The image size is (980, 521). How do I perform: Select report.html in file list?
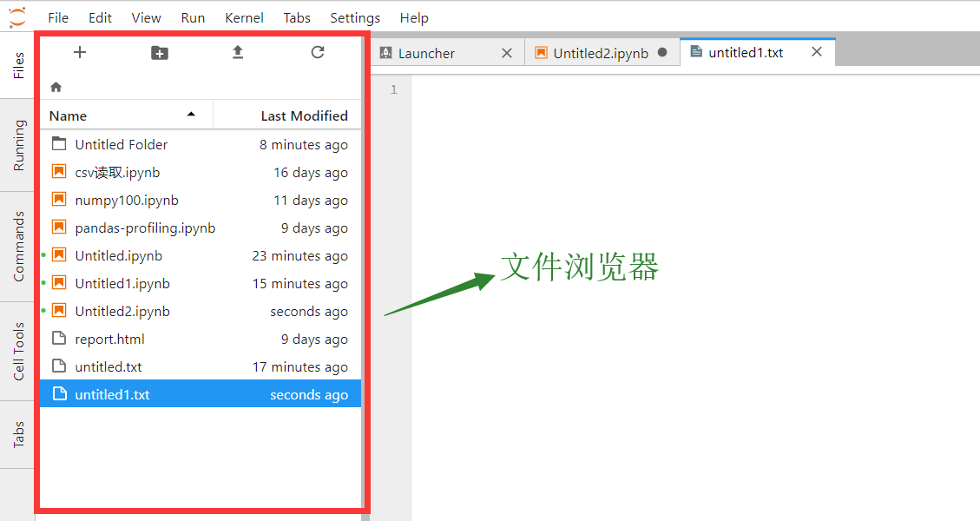(x=201, y=339)
